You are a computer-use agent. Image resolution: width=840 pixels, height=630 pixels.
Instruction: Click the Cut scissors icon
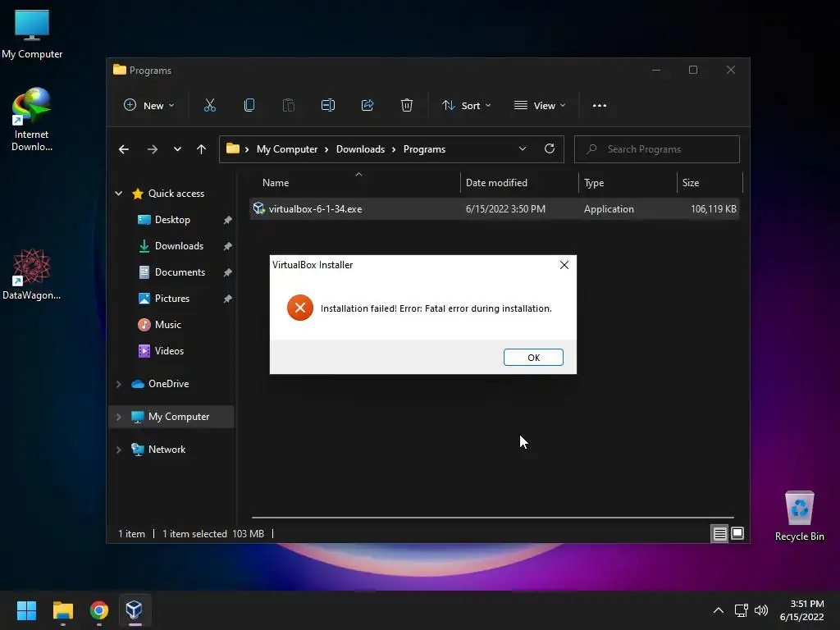210,106
